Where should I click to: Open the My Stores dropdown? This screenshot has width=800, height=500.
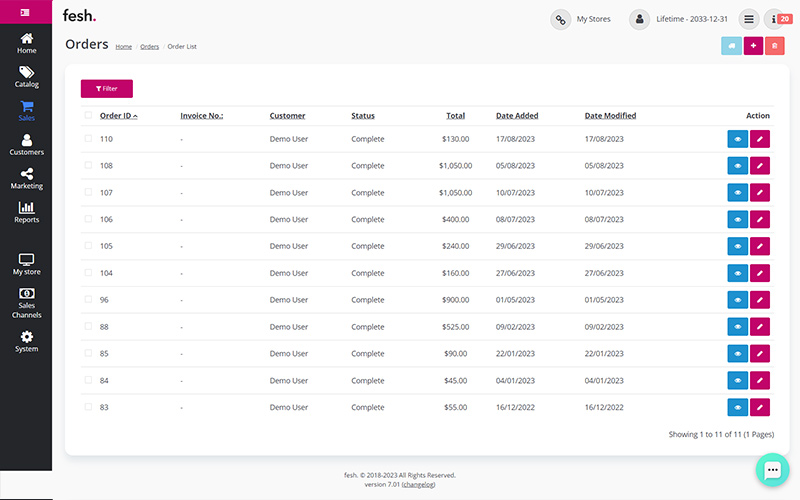(581, 19)
